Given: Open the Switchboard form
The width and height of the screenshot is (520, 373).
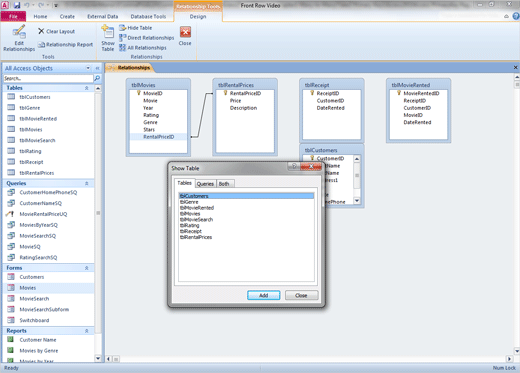Looking at the screenshot, I should point(34,320).
